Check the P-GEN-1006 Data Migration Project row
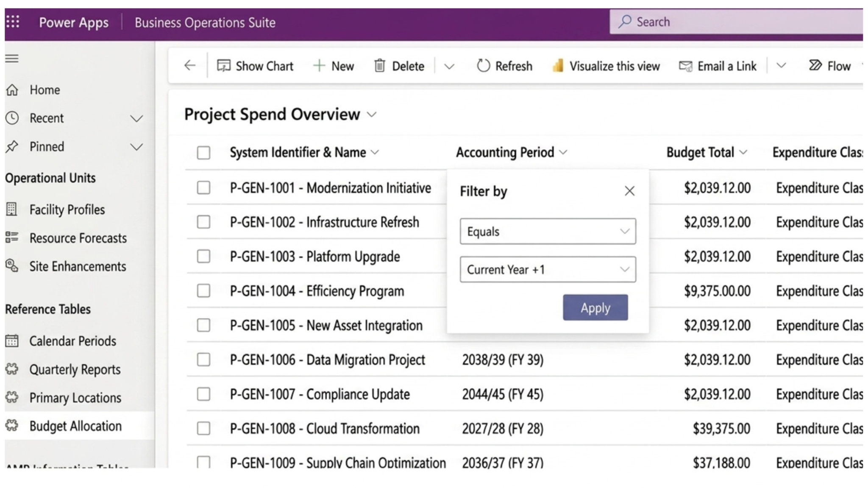The image size is (868, 488). coord(203,360)
